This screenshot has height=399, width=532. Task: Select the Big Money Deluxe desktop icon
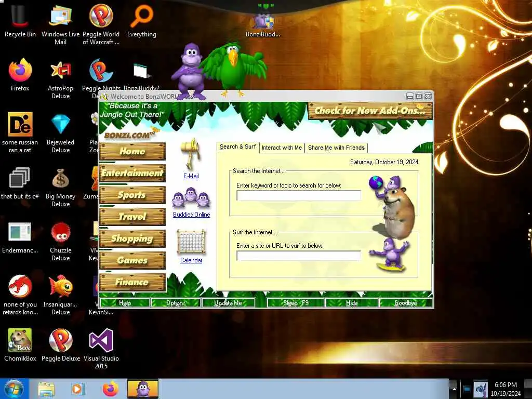pos(60,187)
